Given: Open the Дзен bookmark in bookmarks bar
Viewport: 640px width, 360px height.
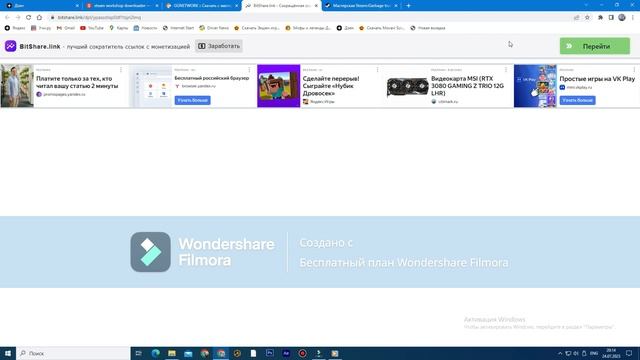Looking at the screenshot, I should tap(345, 28).
